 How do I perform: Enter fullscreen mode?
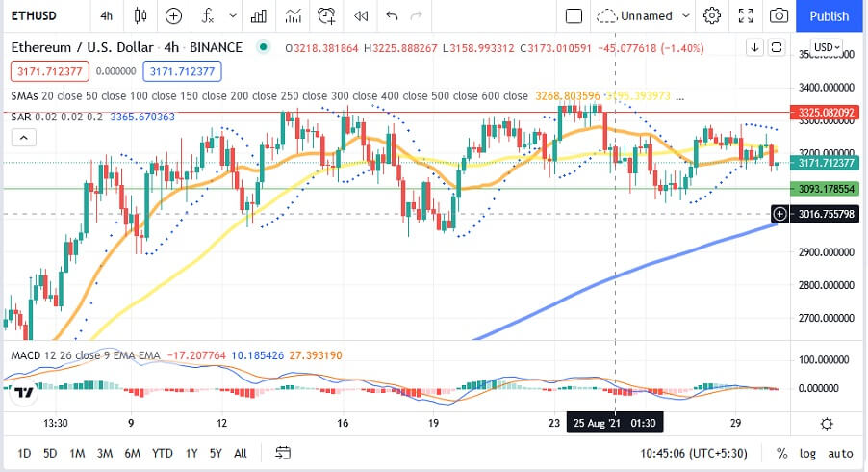[745, 15]
